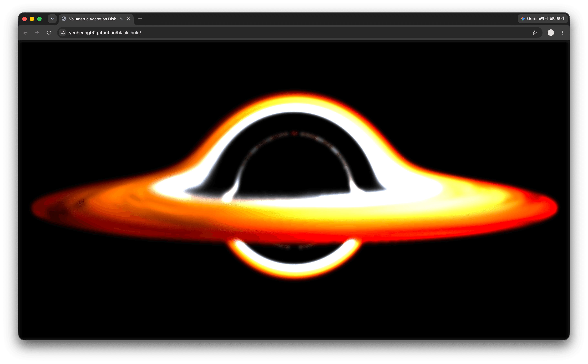Click the yellow minimize window button
588x364 pixels.
tap(32, 19)
